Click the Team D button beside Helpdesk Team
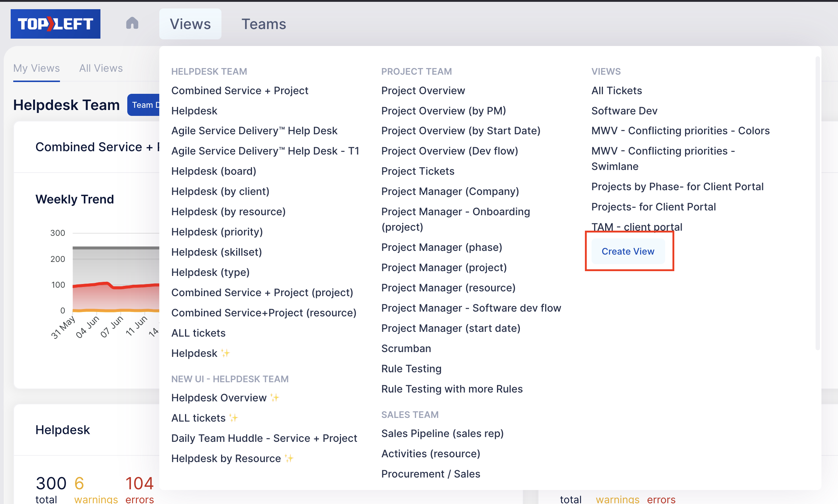The image size is (838, 504). pyautogui.click(x=144, y=105)
